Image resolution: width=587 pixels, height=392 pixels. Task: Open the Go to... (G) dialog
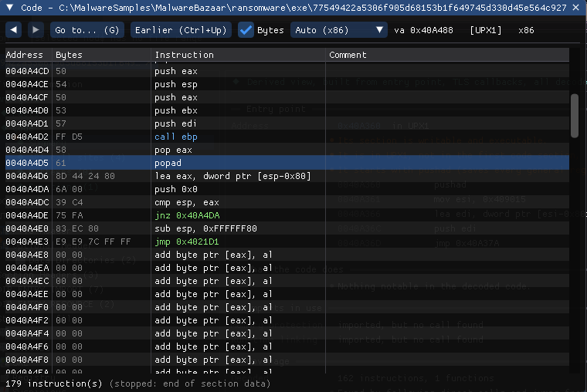[x=87, y=30]
